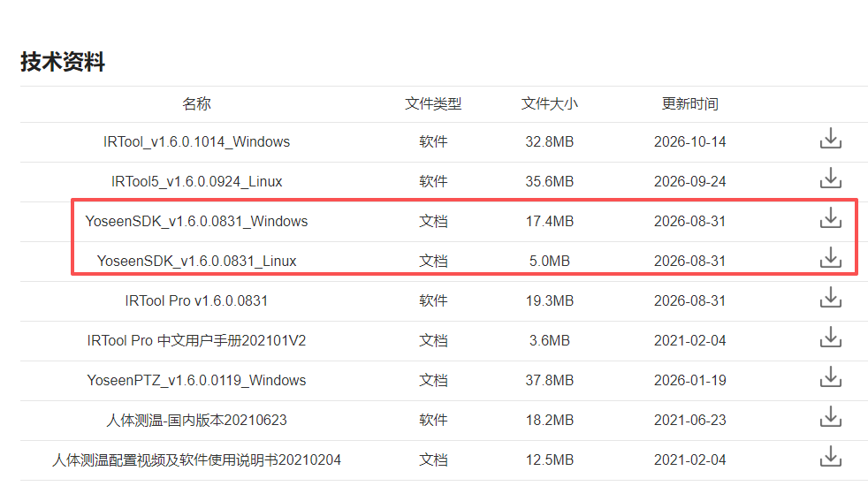Image resolution: width=868 pixels, height=486 pixels.
Task: Select the IRTool Pro v1.6.0.0831 entry name
Action: point(196,301)
